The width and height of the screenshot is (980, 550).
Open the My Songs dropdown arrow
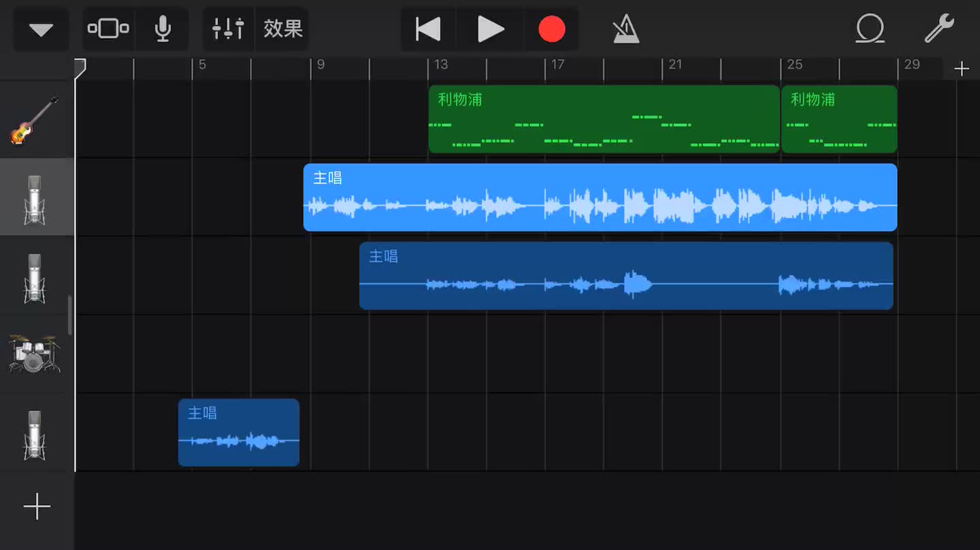(x=41, y=29)
